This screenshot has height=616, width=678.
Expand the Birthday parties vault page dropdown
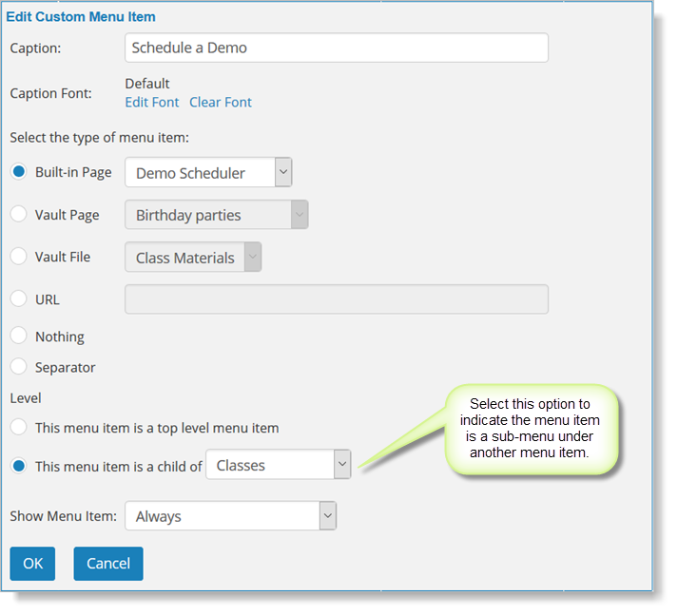click(x=300, y=215)
